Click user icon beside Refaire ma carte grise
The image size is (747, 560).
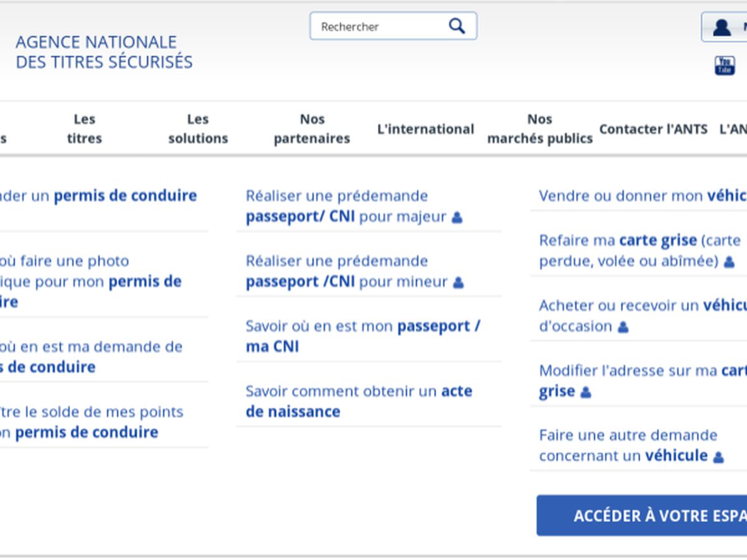729,262
